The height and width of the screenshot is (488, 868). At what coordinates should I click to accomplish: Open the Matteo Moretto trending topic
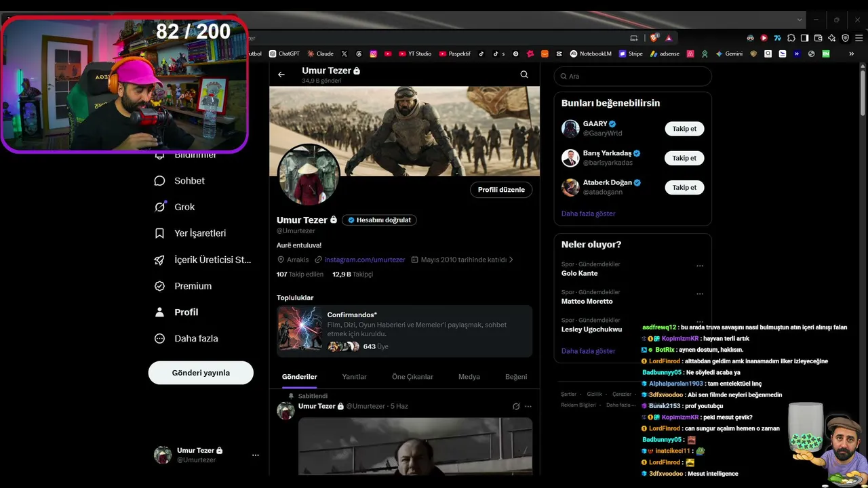point(587,301)
